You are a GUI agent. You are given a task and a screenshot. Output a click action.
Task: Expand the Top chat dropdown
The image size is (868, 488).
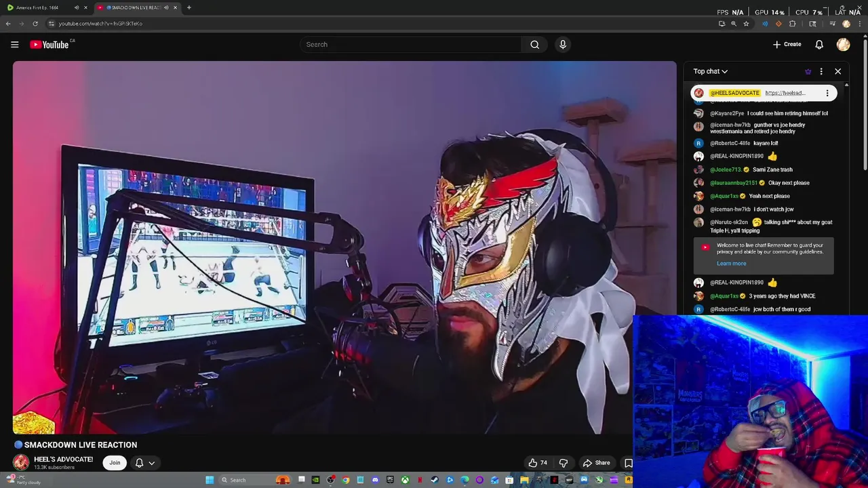710,71
